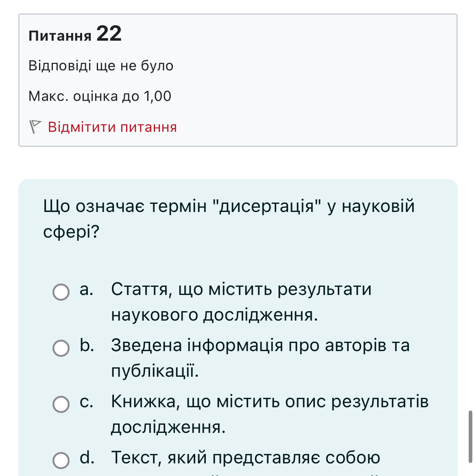Pick radio button for answer d
This screenshot has height=476, width=476.
click(61, 461)
